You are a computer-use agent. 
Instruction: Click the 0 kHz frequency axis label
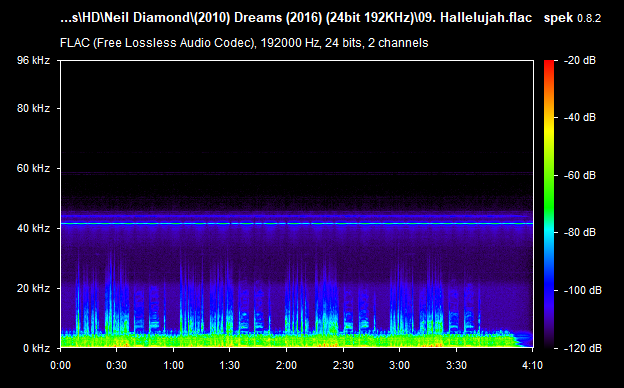[37, 348]
